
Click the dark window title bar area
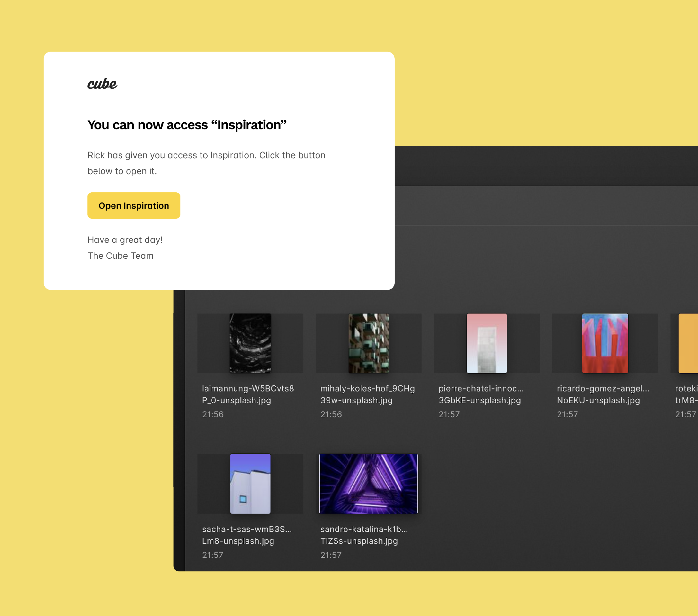tap(546, 166)
